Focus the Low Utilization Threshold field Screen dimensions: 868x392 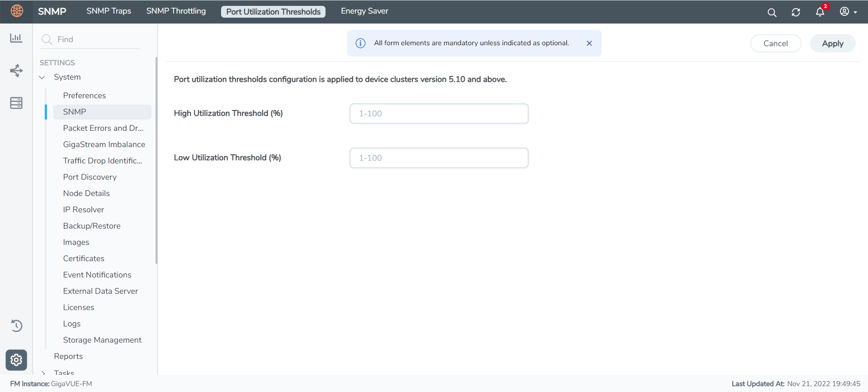pyautogui.click(x=439, y=158)
